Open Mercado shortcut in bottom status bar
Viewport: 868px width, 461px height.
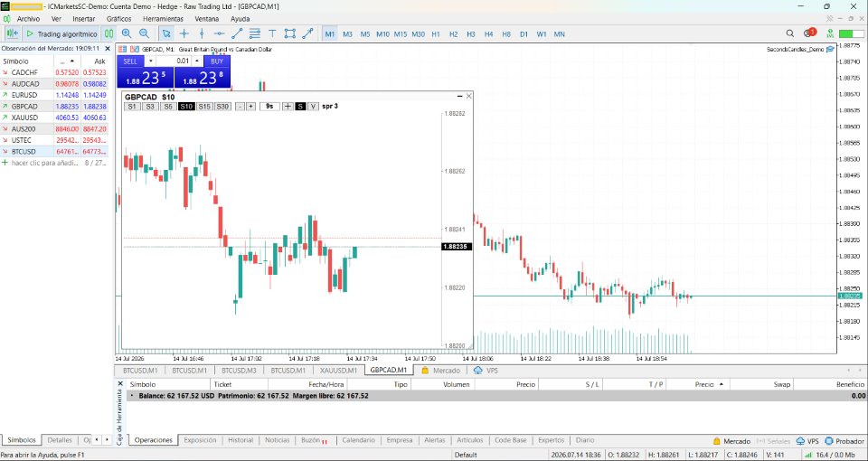coord(731,441)
